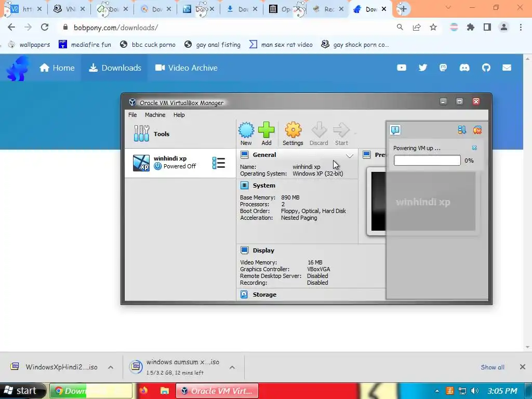Click the volume speaker tray icon
Screen dimensions: 532x399
[475, 391]
